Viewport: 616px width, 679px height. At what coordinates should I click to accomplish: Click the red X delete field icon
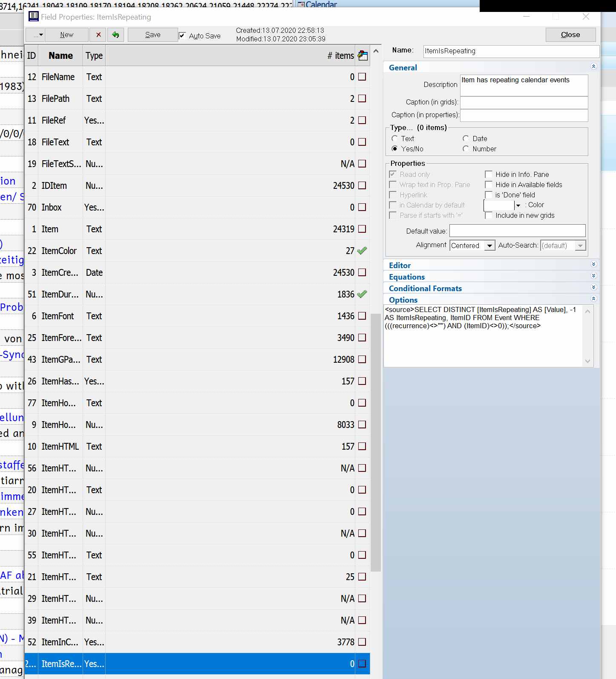pyautogui.click(x=98, y=35)
